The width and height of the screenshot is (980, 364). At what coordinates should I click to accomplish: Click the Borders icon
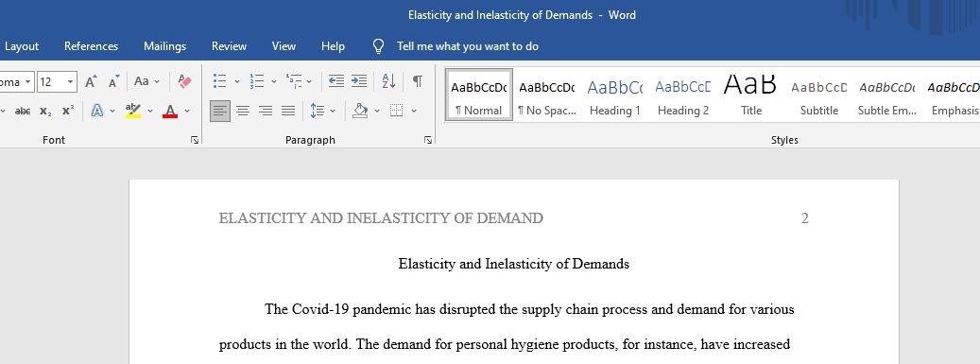coord(396,111)
